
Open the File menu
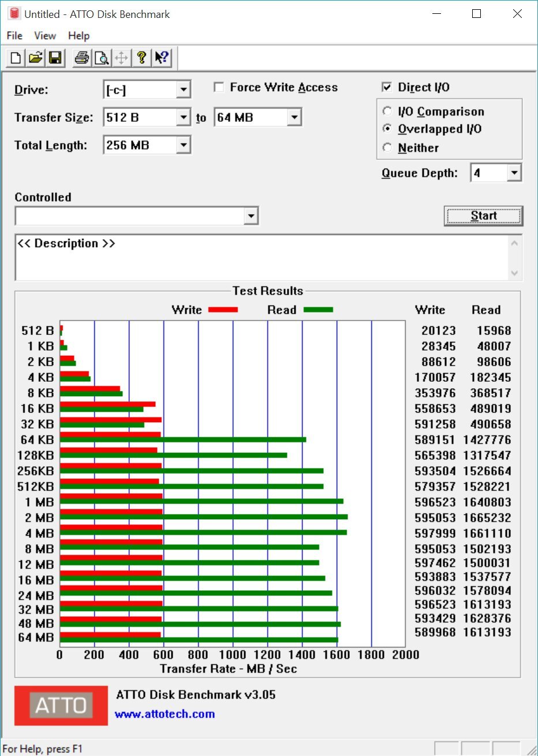click(14, 36)
